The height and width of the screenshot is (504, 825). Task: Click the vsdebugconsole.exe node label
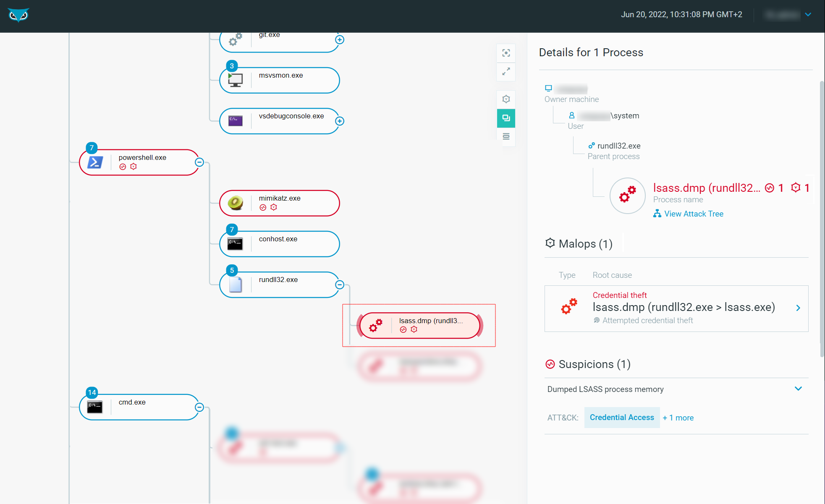click(x=291, y=116)
